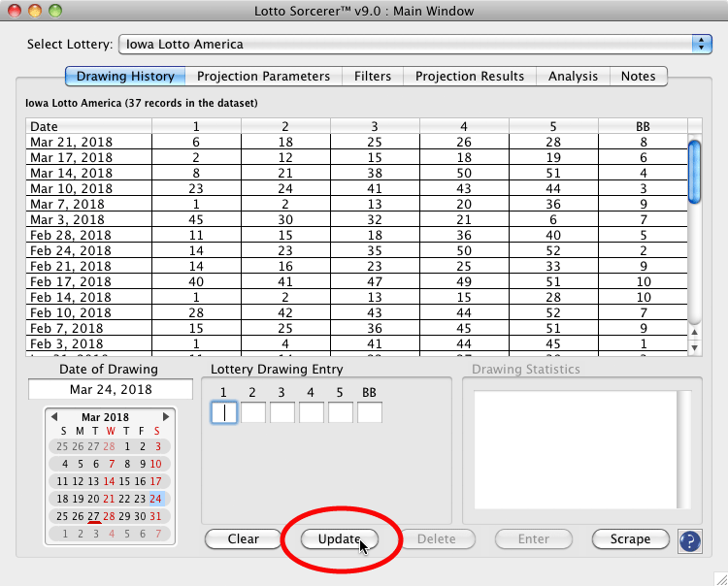The image size is (728, 586).
Task: Click the BB column header
Action: click(643, 126)
